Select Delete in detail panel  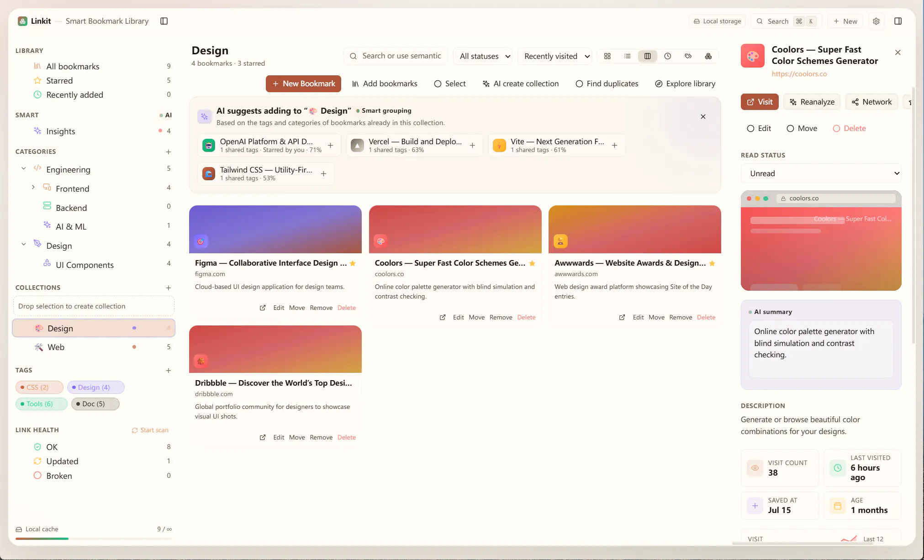pyautogui.click(x=849, y=128)
